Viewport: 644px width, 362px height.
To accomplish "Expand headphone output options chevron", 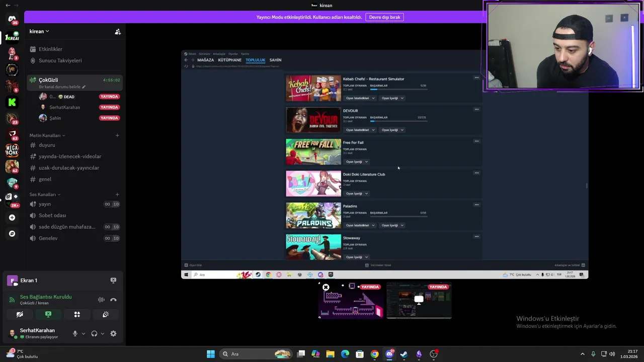I will (x=103, y=334).
